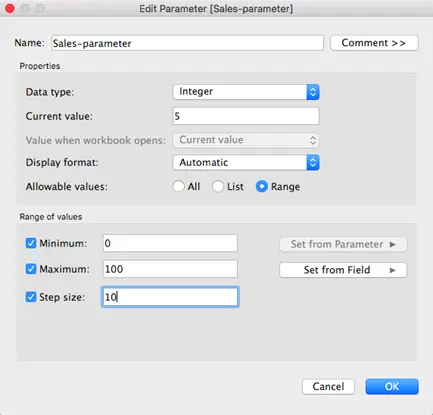Close the Edit Parameter dialog window
The height and width of the screenshot is (415, 433).
[x=10, y=8]
